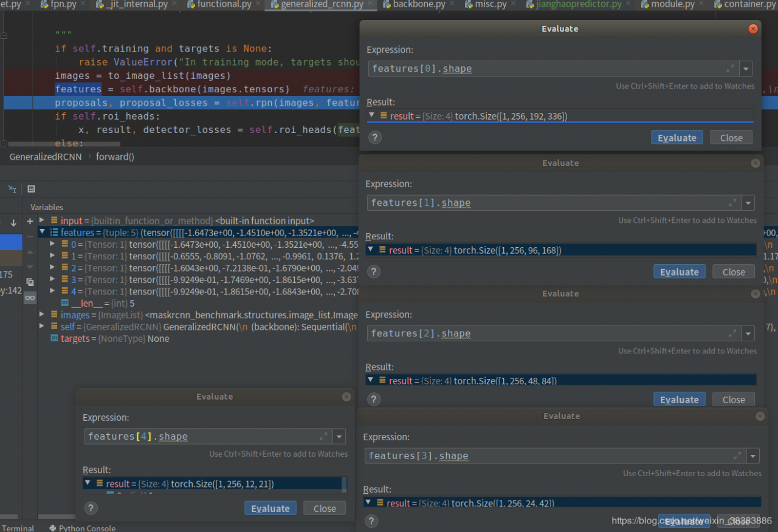Click help icon in features[2] Evaluate dialog
778x532 pixels.
(374, 399)
